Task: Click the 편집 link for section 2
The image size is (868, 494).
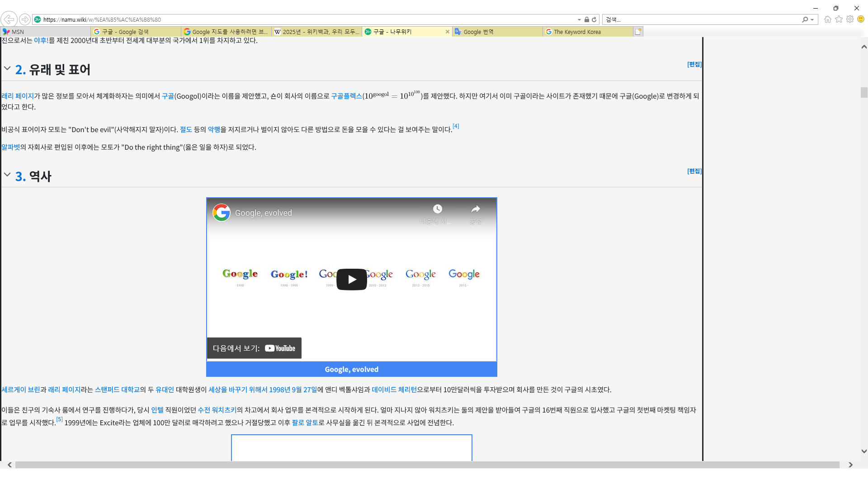Action: 694,64
